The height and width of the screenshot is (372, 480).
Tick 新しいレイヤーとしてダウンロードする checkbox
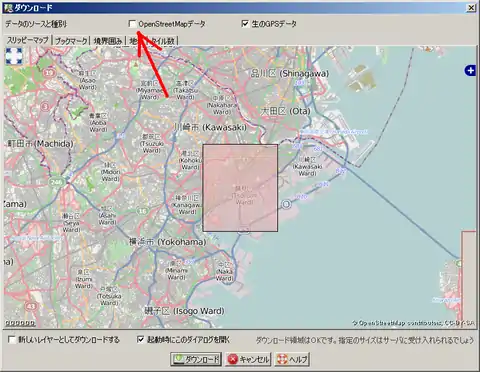coord(12,340)
